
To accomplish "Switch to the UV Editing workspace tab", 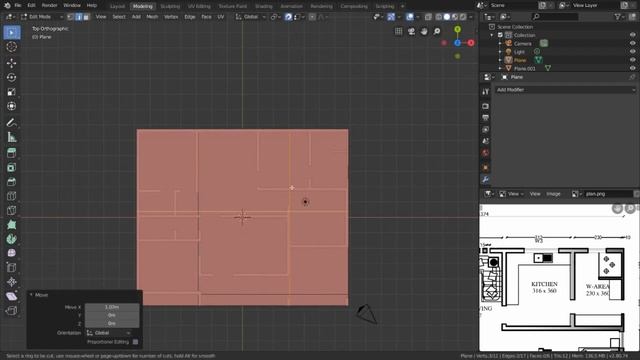I will point(199,6).
